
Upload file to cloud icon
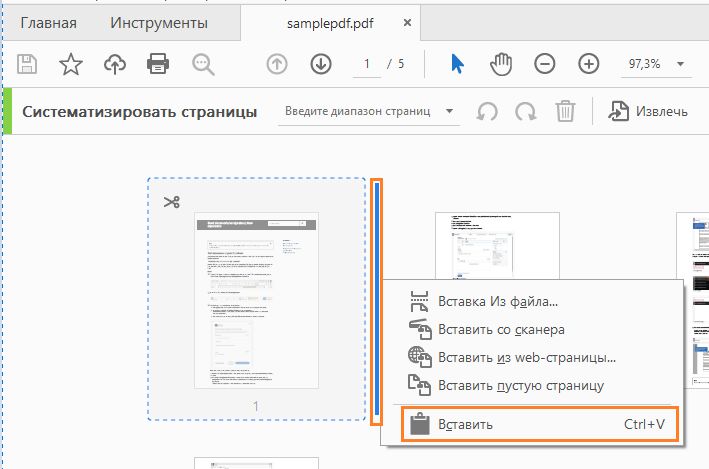pos(115,64)
